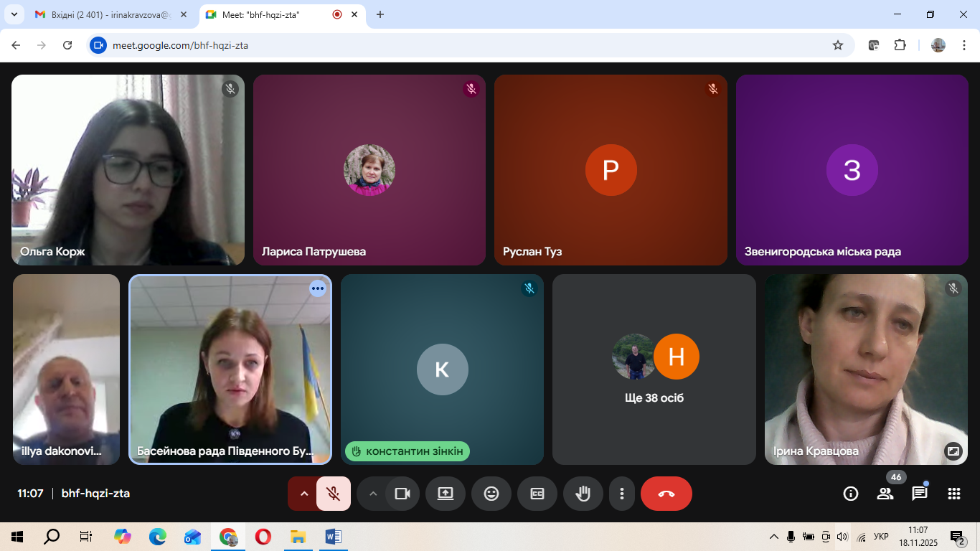This screenshot has width=980, height=551.
Task: Open the meeting details info icon
Action: point(851,494)
